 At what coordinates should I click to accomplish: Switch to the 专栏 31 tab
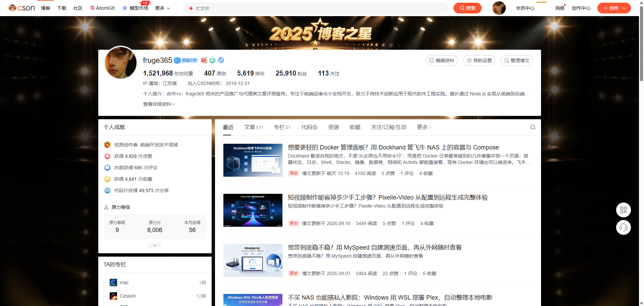click(282, 127)
